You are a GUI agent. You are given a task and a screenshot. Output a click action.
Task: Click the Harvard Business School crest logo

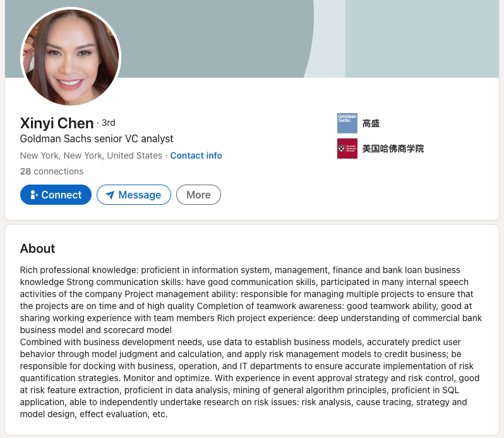coord(347,149)
